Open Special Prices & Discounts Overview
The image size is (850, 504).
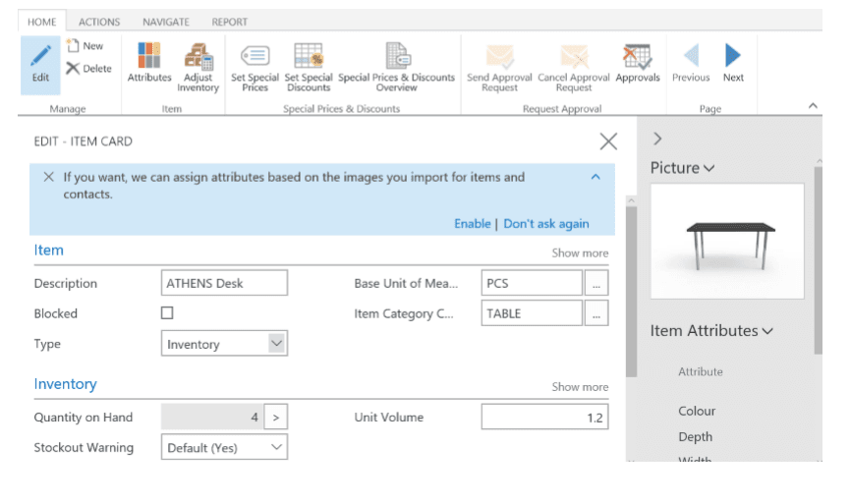[x=397, y=57]
